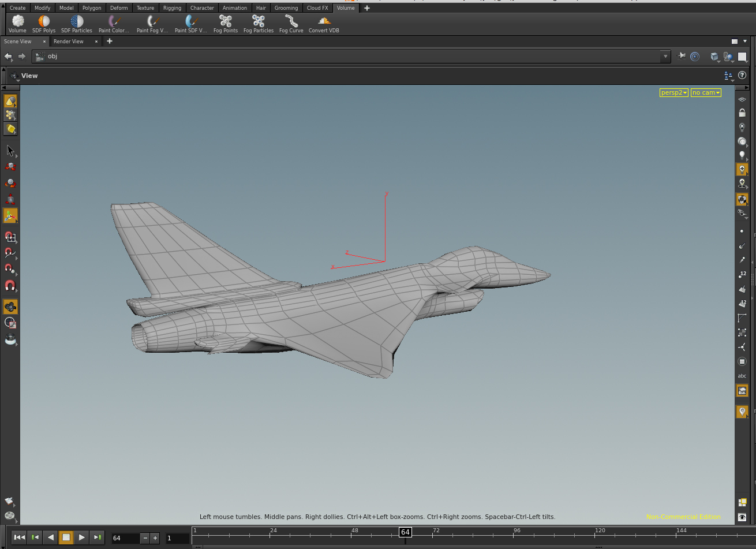Click the Convert VDB shelf tool

[x=324, y=23]
